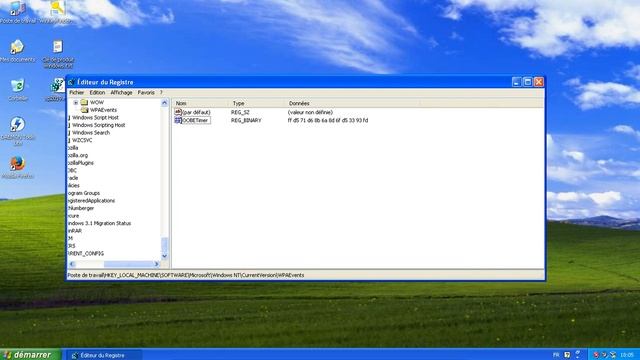Click the REG_SZ type cell

click(240, 112)
